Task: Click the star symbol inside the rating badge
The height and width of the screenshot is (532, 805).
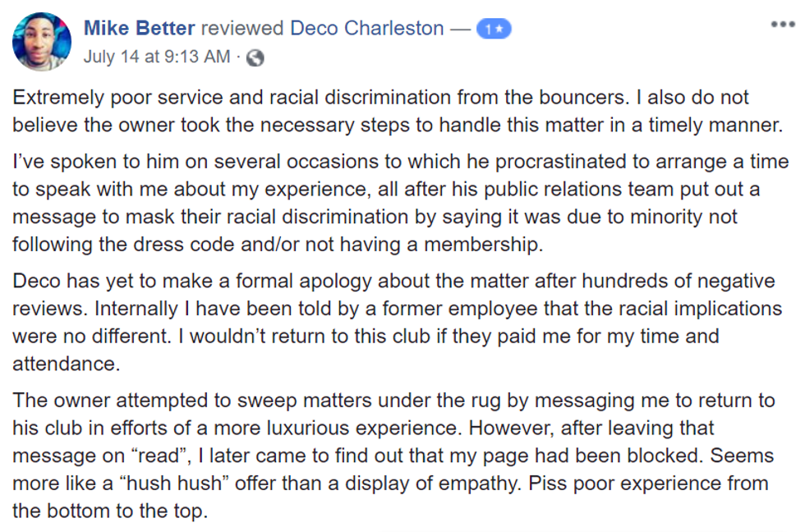Action: [x=499, y=29]
